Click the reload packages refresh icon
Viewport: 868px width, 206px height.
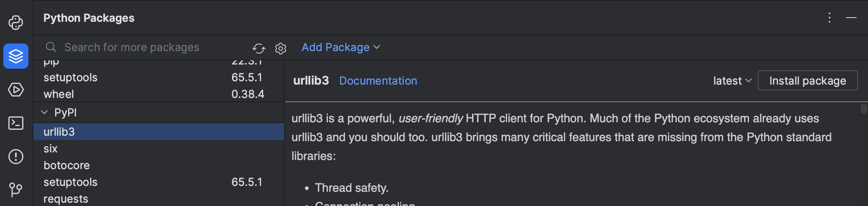coord(259,48)
